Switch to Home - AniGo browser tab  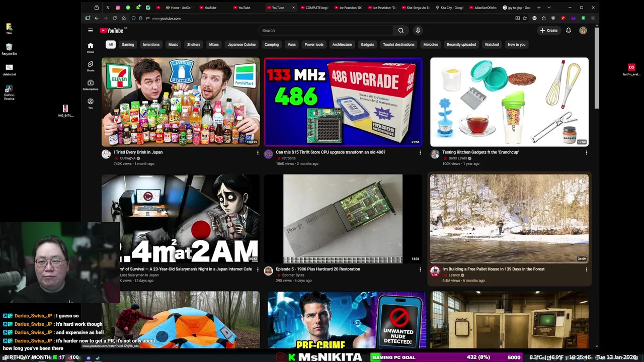tap(180, 8)
